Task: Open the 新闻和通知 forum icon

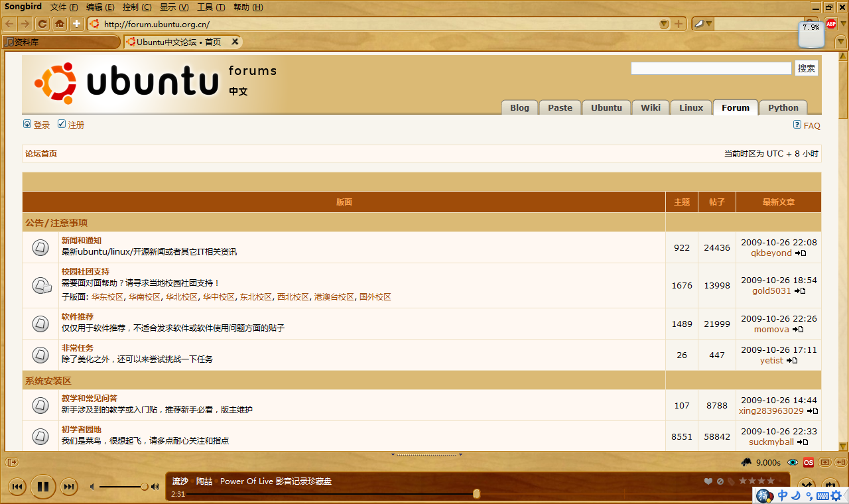Action: click(40, 248)
